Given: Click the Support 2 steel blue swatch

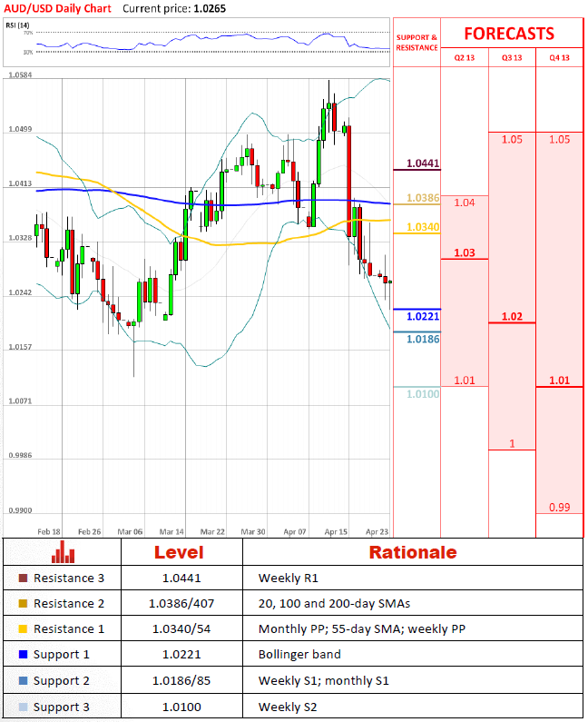Looking at the screenshot, I should coord(23,680).
